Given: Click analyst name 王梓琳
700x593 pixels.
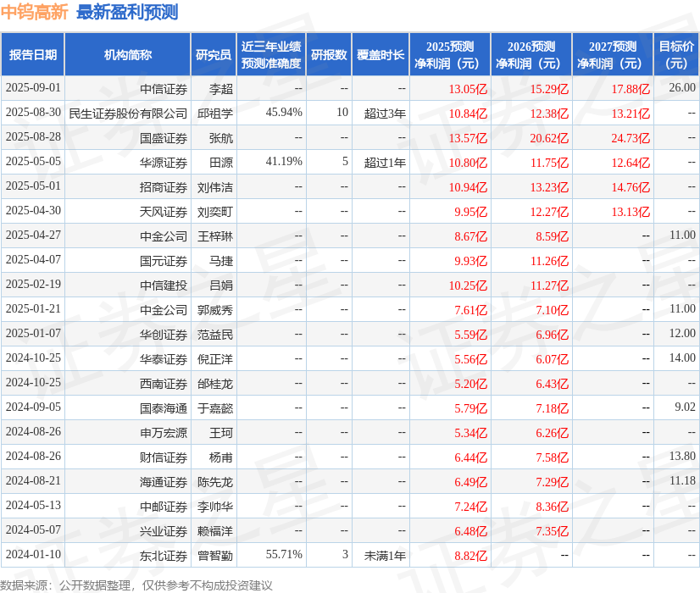Looking at the screenshot, I should pos(215,236).
